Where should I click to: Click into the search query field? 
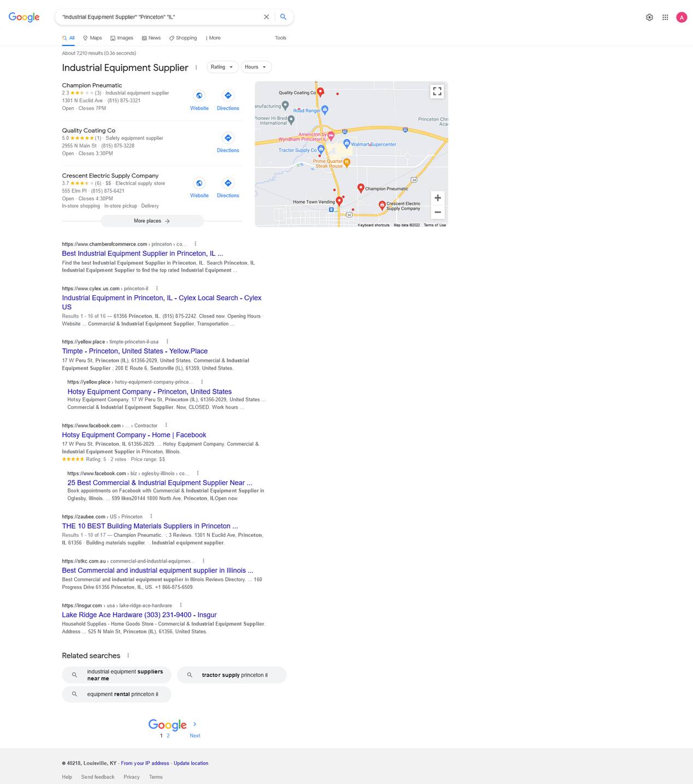pyautogui.click(x=158, y=17)
